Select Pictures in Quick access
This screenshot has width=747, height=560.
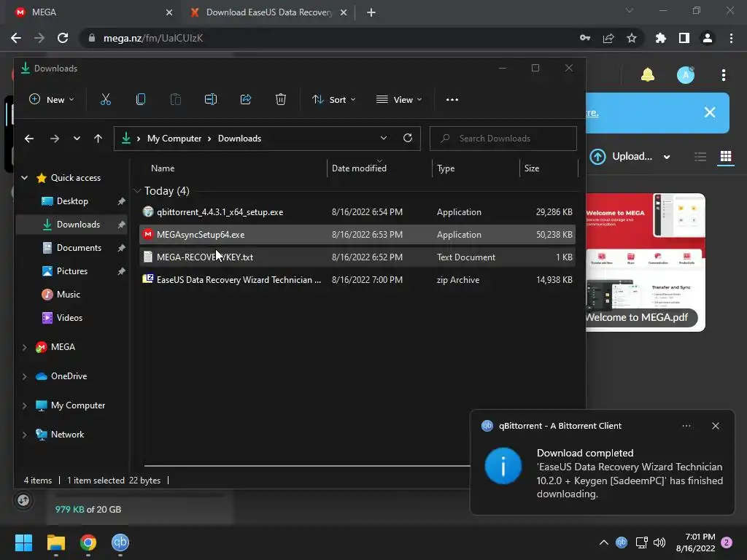tap(72, 271)
